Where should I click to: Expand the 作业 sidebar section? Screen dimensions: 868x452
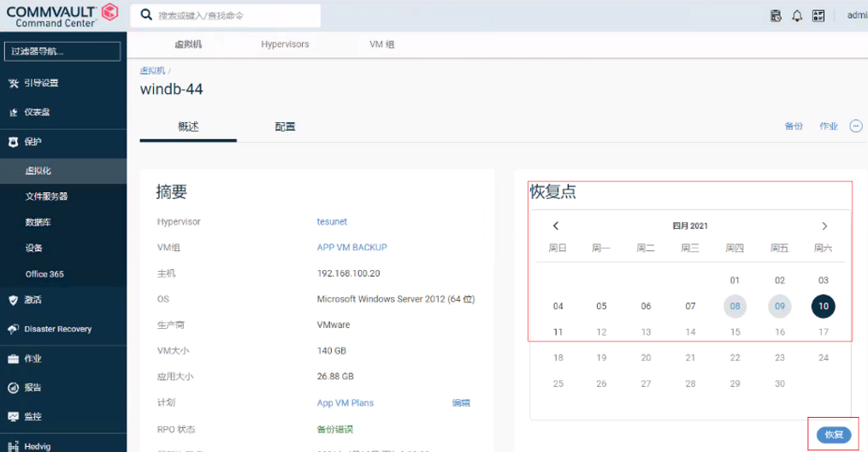tap(32, 359)
